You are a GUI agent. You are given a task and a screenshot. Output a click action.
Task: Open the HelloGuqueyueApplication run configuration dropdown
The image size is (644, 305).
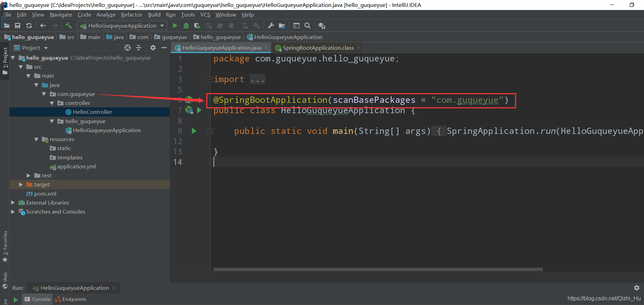tap(122, 26)
